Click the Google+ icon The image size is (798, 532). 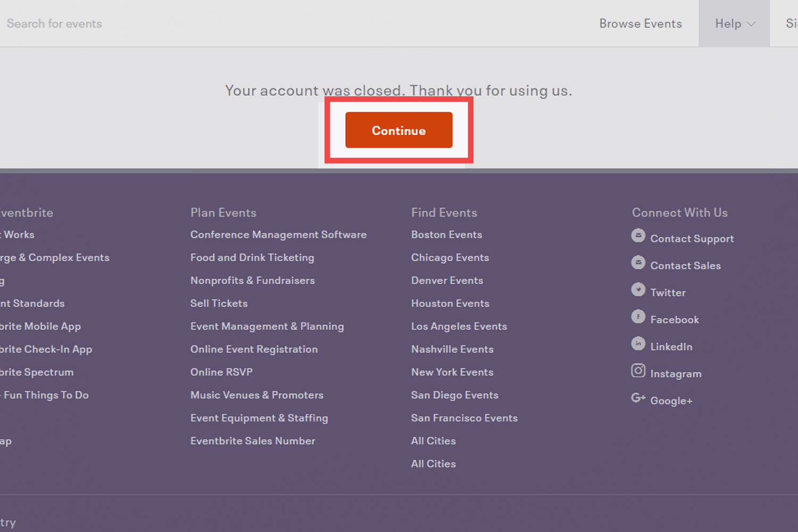tap(638, 398)
